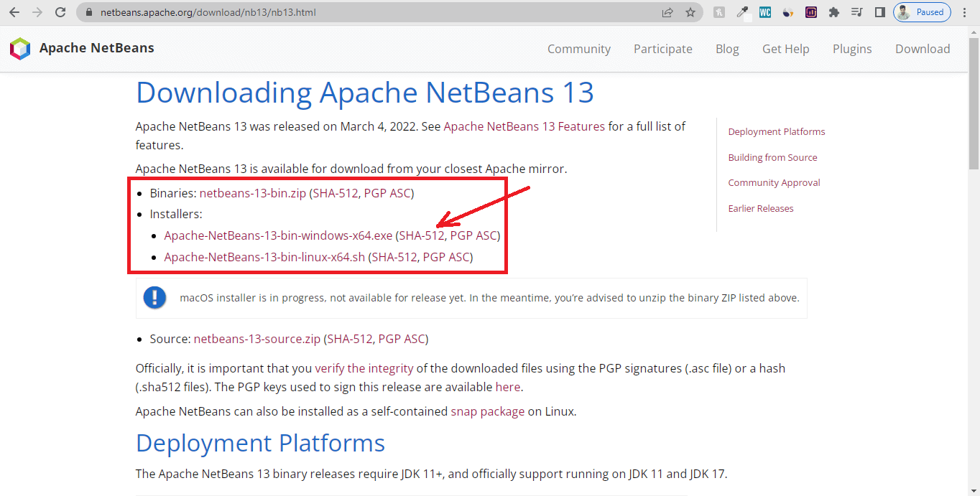Screen dimensions: 980x496
Task: Open PGP ASC link for netbeans-13-bin.zip
Action: (x=387, y=193)
